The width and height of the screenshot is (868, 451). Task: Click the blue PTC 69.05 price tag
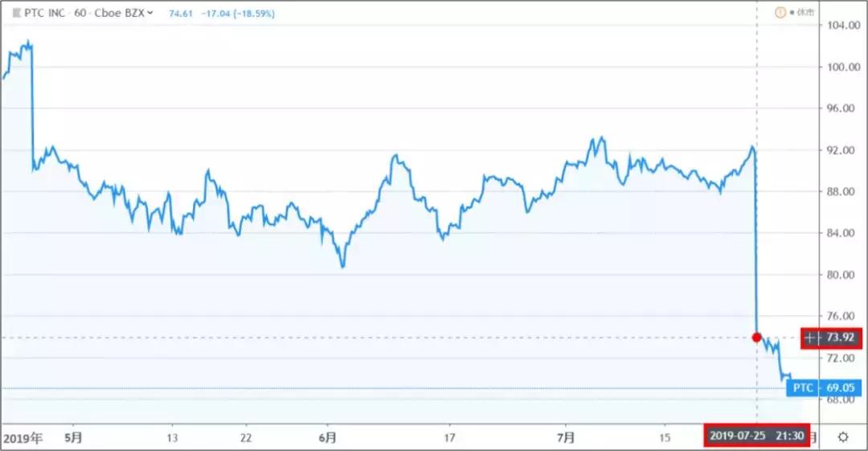click(x=824, y=387)
